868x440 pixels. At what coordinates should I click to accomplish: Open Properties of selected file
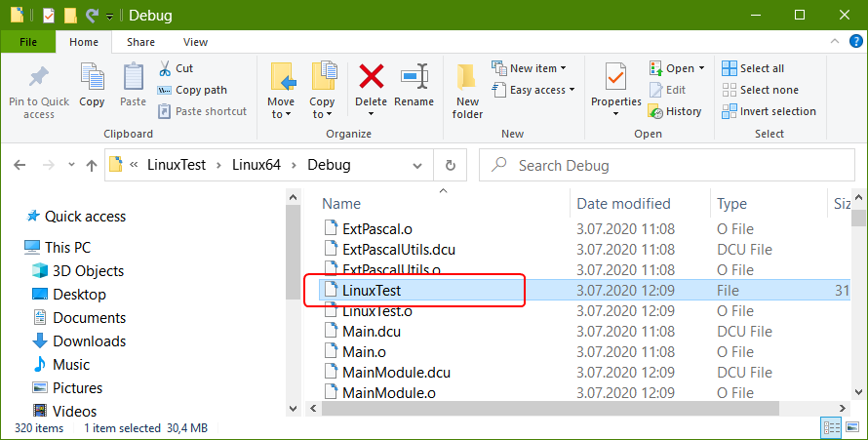[616, 84]
